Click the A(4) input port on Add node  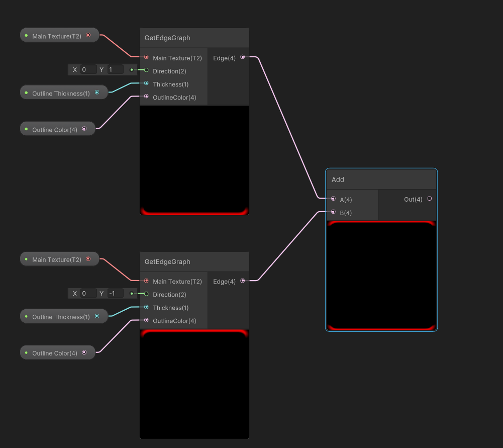(x=333, y=199)
